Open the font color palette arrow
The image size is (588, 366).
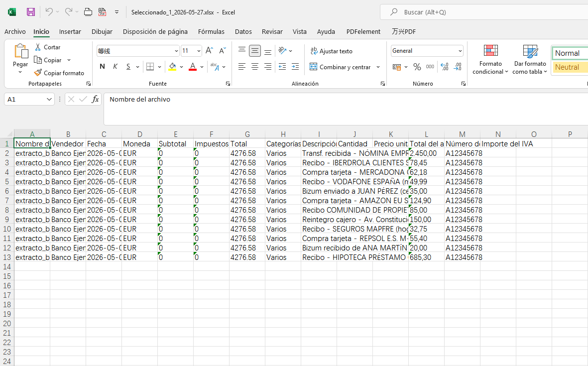pos(202,67)
